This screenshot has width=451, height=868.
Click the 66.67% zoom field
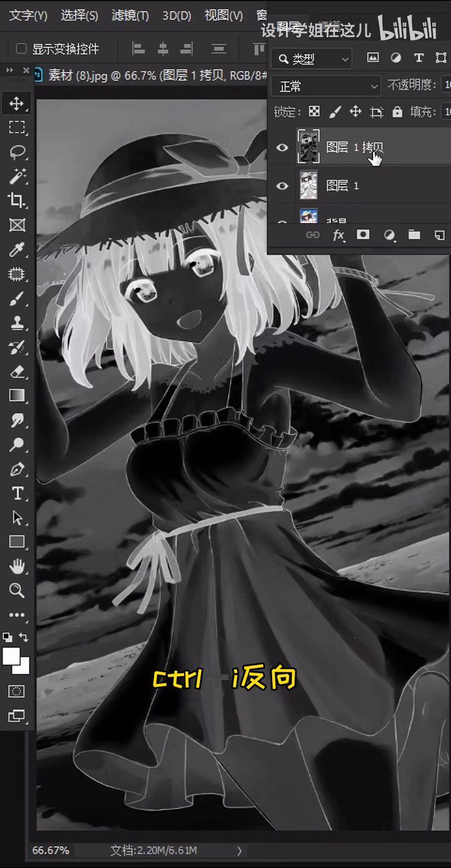[x=51, y=850]
